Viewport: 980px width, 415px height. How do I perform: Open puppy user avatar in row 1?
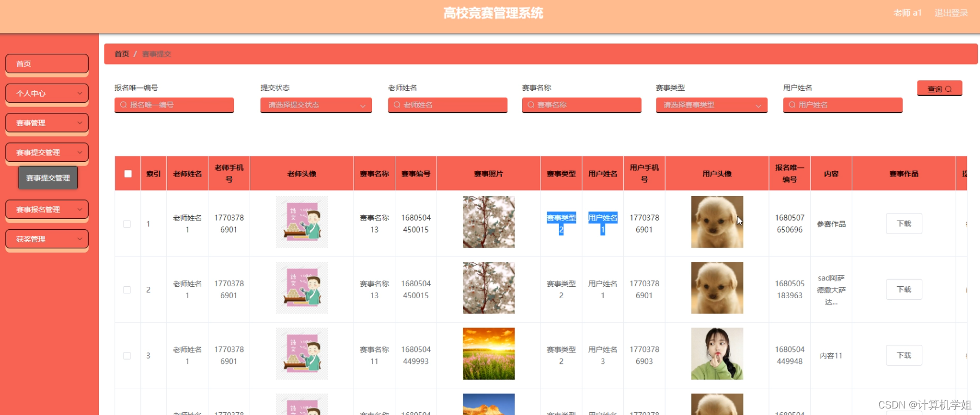[717, 222]
